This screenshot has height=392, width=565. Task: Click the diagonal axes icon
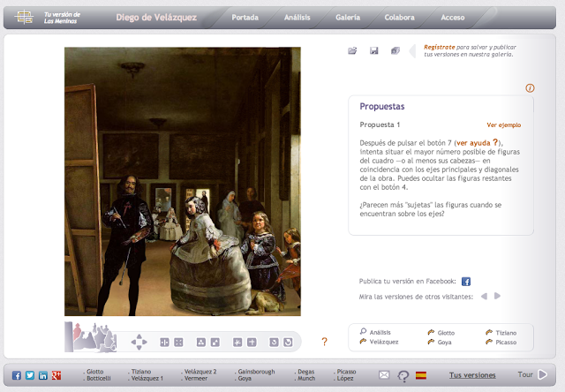tap(237, 343)
